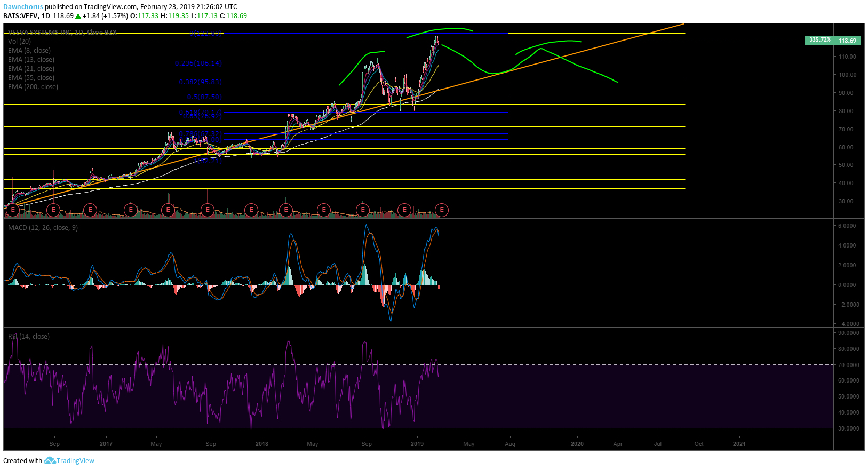Click the 30.00 value on price axis
This screenshot has width=868, height=470.
point(846,202)
